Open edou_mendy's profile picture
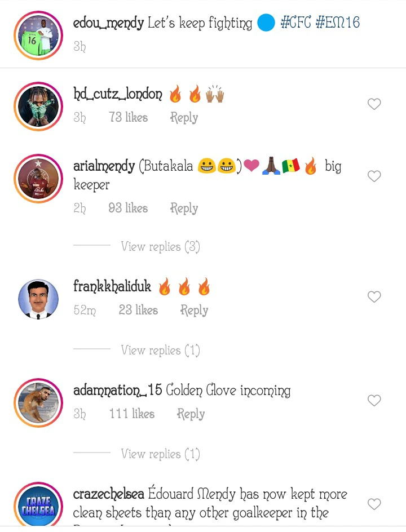The image size is (406, 532). [38, 35]
